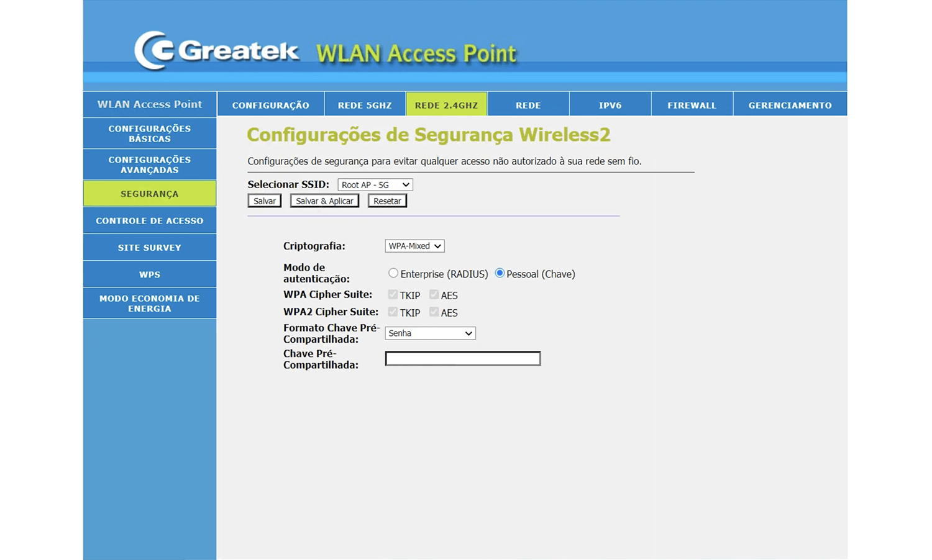Select Controle de Acesso in sidebar

150,220
